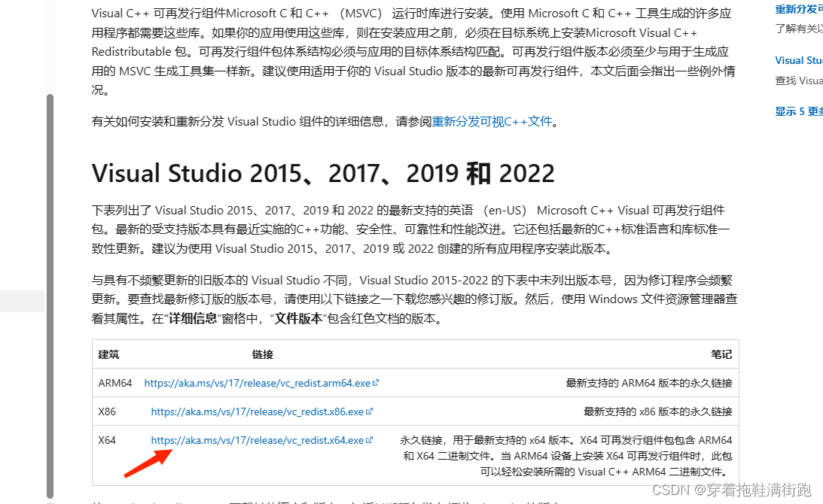Viewport: 823px width, 504px height.
Task: Click note 最新支持的 x86 版本的永久链接
Action: click(657, 411)
